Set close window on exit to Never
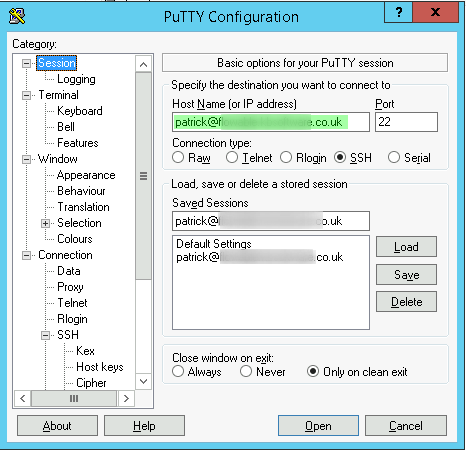This screenshot has width=466, height=450. 246,371
